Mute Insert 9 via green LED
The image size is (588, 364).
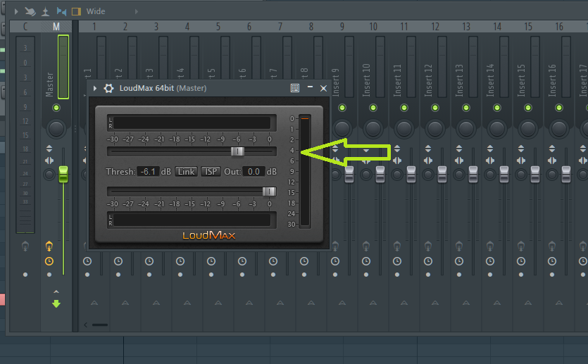coord(342,108)
